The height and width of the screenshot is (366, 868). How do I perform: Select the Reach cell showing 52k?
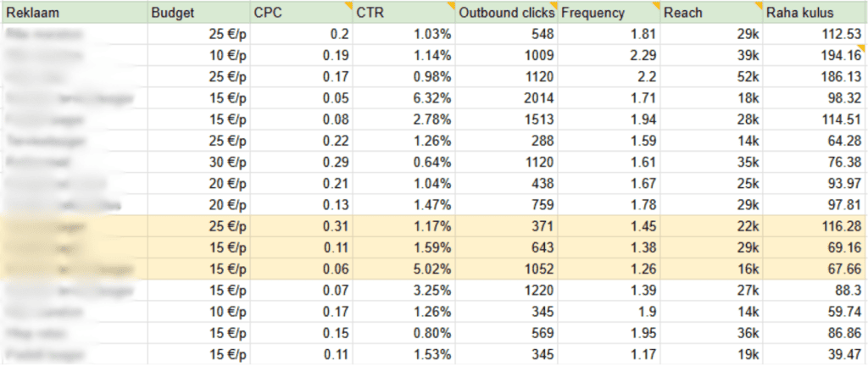[x=746, y=76]
